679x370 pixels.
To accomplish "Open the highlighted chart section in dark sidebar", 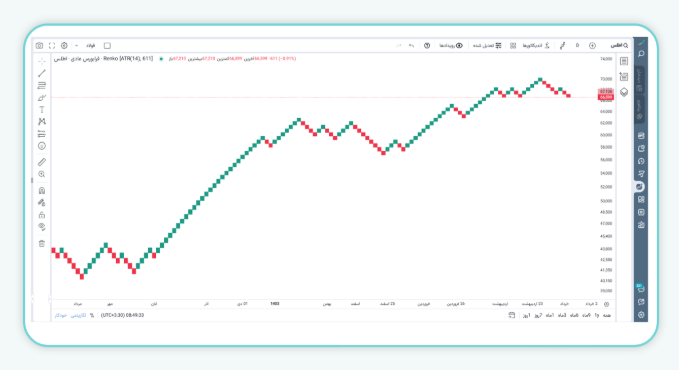I will pyautogui.click(x=640, y=187).
